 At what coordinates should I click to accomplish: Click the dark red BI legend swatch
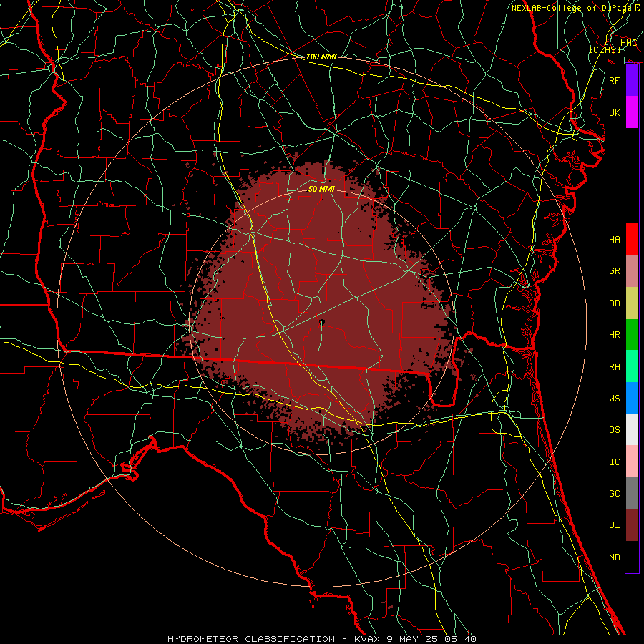[632, 525]
